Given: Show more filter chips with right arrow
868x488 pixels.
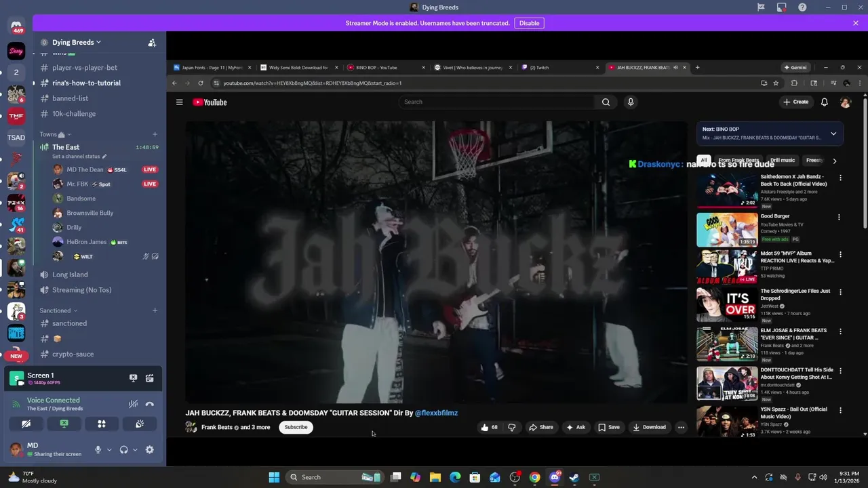Looking at the screenshot, I should tap(834, 161).
